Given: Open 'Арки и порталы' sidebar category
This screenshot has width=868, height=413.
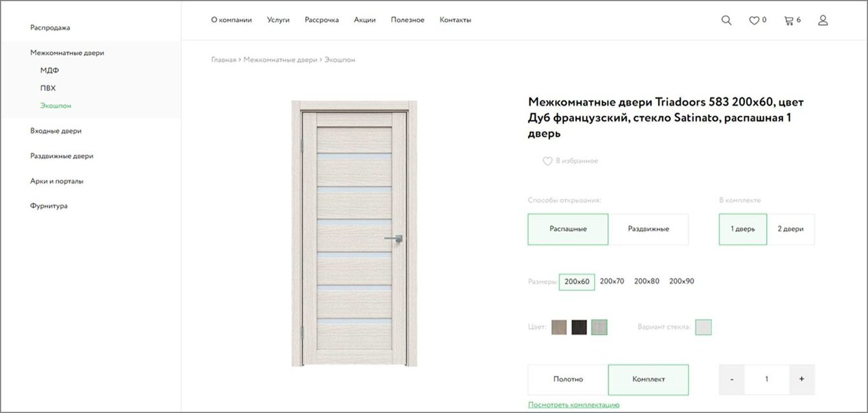Looking at the screenshot, I should tap(57, 182).
